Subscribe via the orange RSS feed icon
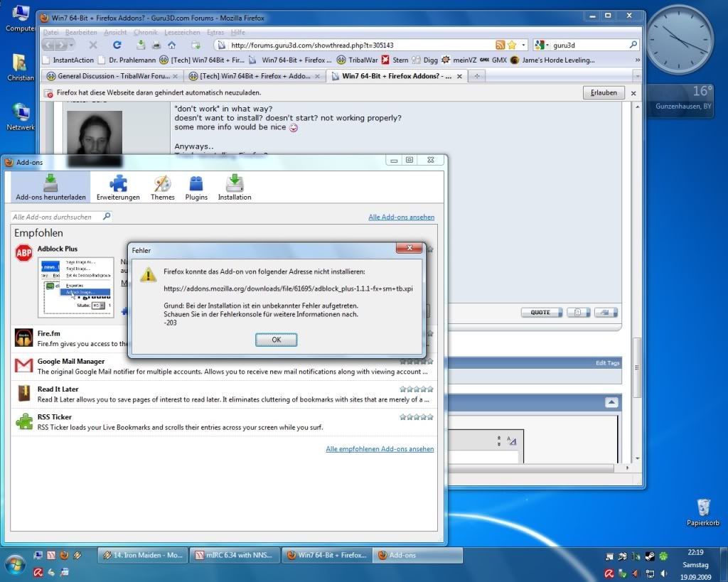This screenshot has height=582, width=728. (x=500, y=45)
